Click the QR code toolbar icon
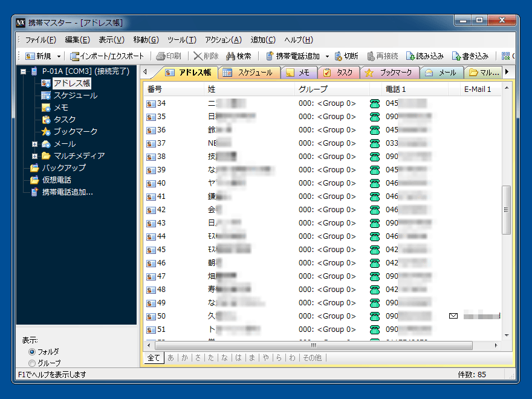Image resolution: width=532 pixels, height=399 pixels. click(505, 56)
